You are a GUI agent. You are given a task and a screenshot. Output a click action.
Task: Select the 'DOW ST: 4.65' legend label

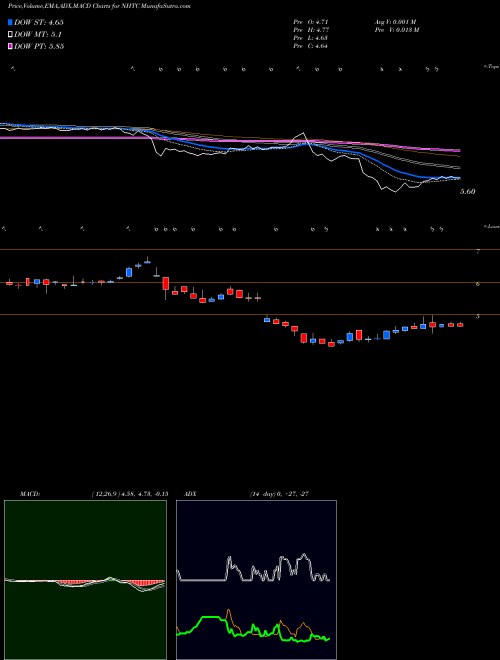click(39, 22)
